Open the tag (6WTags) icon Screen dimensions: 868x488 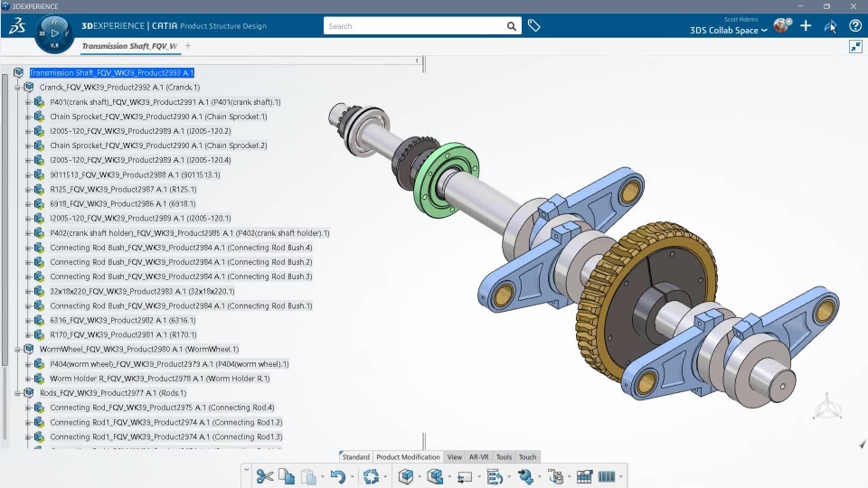533,25
